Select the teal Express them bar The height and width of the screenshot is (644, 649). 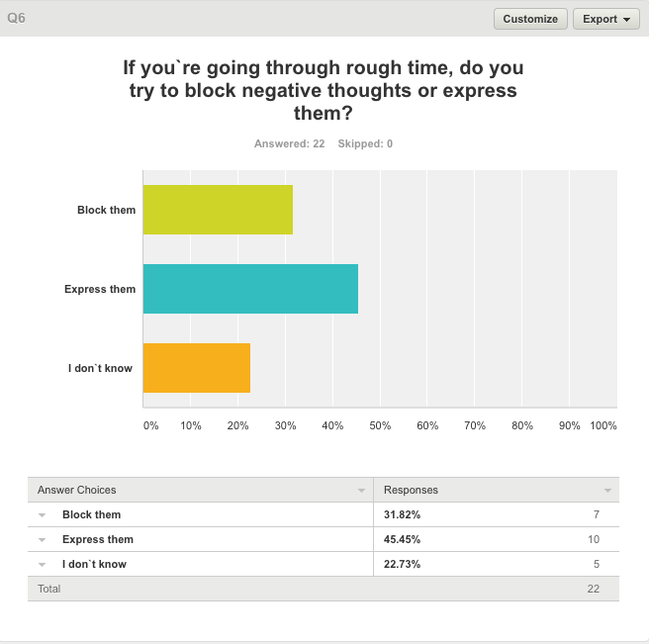pos(250,289)
